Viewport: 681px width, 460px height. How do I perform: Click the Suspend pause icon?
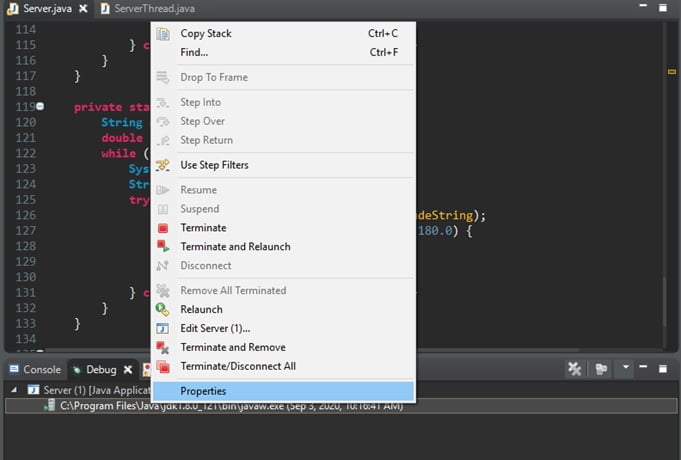point(163,209)
